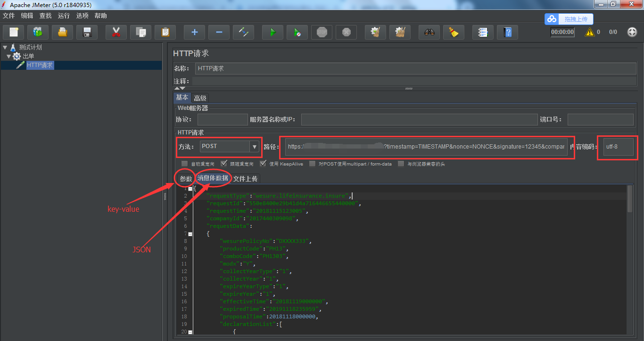Image resolution: width=644 pixels, height=341 pixels.
Task: Open the Templates icon in toolbar
Action: point(38,32)
